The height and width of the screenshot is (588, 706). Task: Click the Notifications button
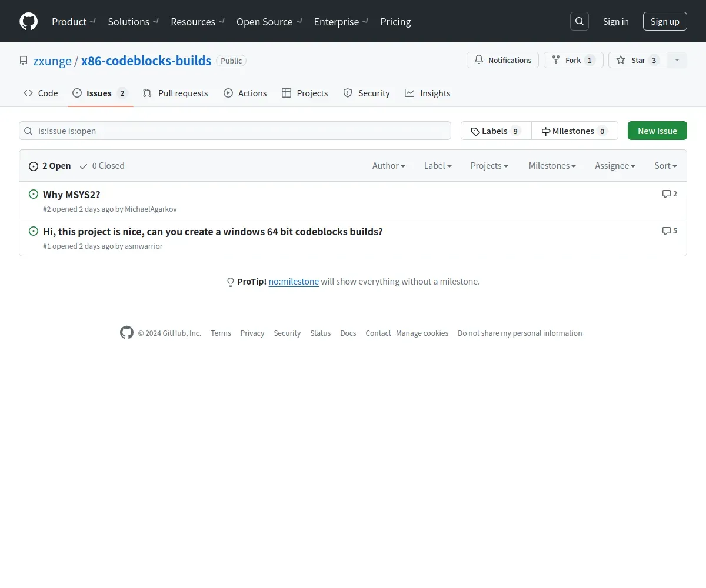(502, 60)
